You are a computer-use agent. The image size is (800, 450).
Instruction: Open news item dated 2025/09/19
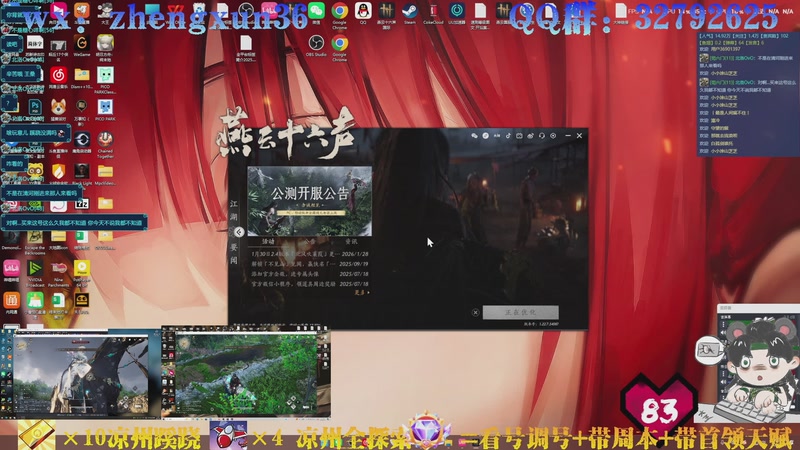pyautogui.click(x=310, y=264)
